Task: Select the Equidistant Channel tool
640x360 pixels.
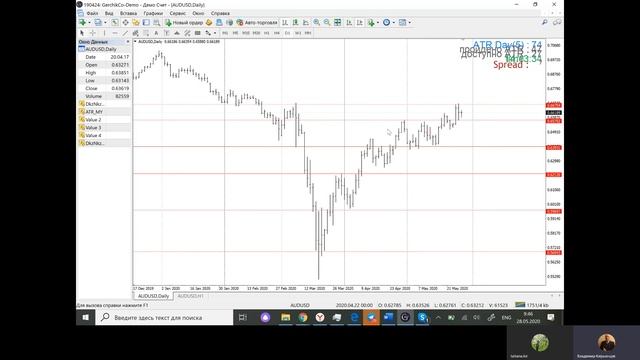Action: click(135, 33)
